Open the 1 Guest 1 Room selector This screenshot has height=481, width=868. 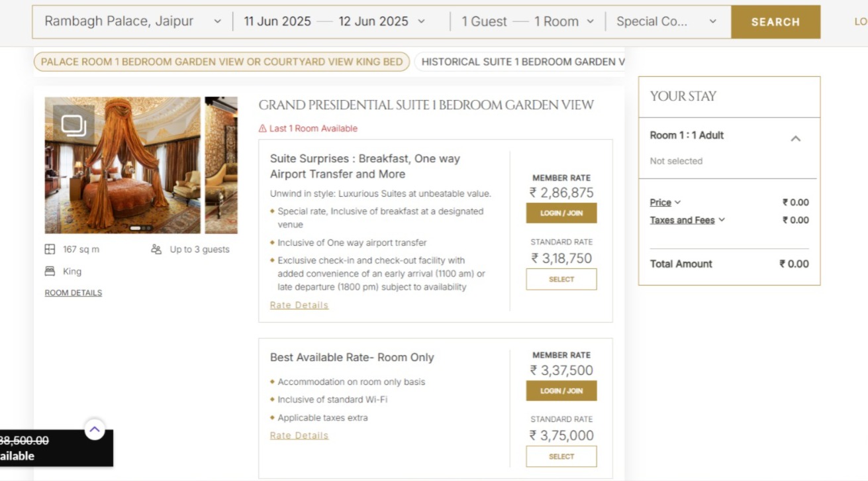tap(589, 21)
